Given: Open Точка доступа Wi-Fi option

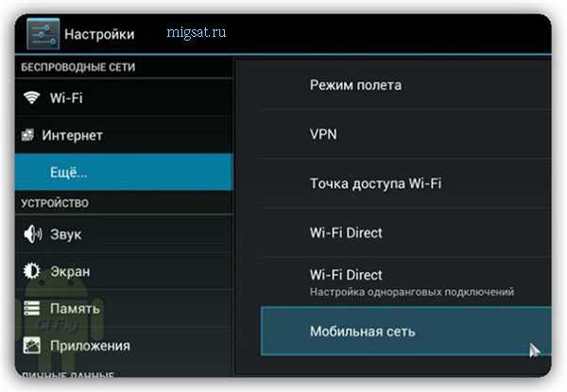Looking at the screenshot, I should 405,183.
